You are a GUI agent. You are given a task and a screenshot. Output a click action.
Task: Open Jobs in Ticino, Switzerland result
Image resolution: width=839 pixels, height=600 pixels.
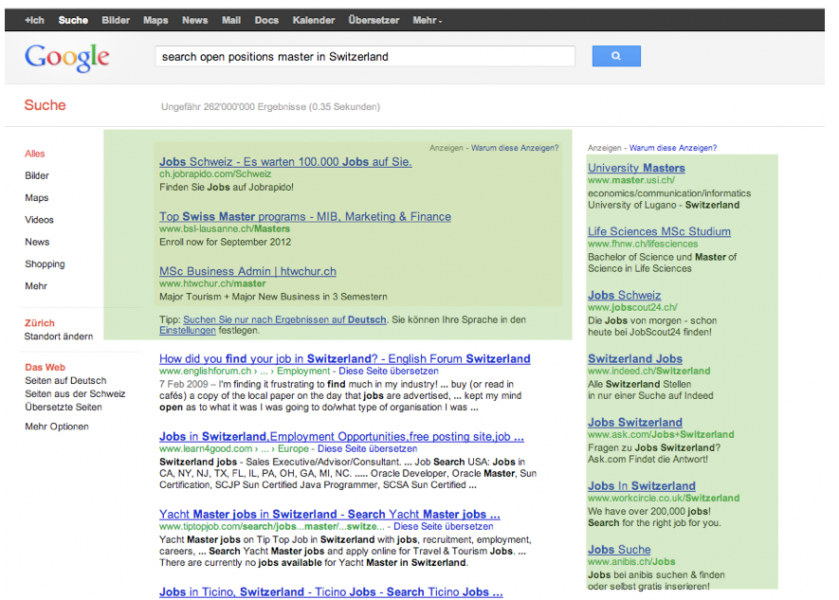(331, 592)
